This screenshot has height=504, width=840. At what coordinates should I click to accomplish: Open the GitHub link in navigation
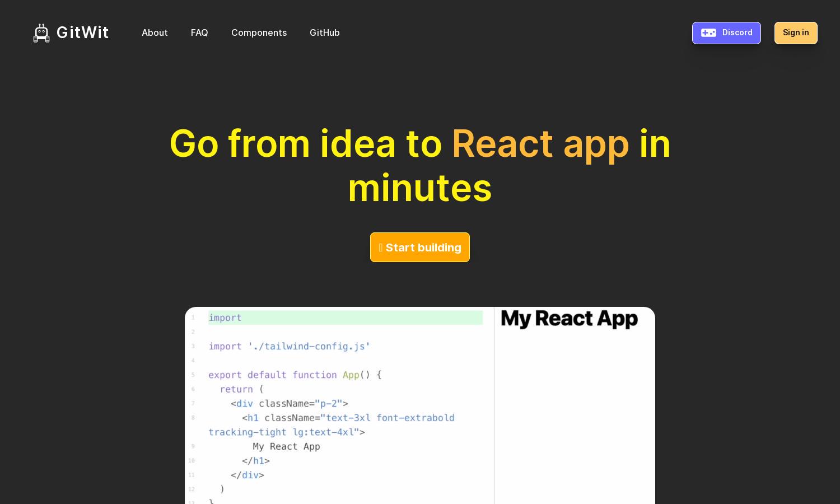tap(325, 32)
